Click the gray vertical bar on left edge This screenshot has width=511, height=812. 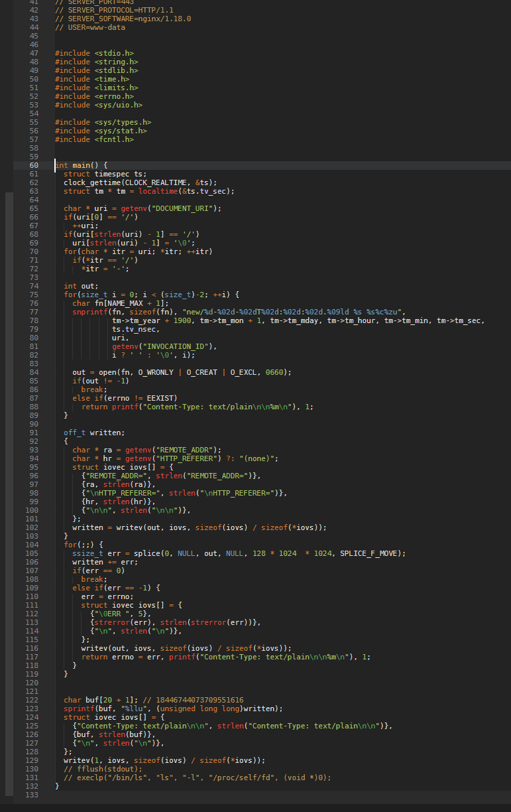(9, 494)
